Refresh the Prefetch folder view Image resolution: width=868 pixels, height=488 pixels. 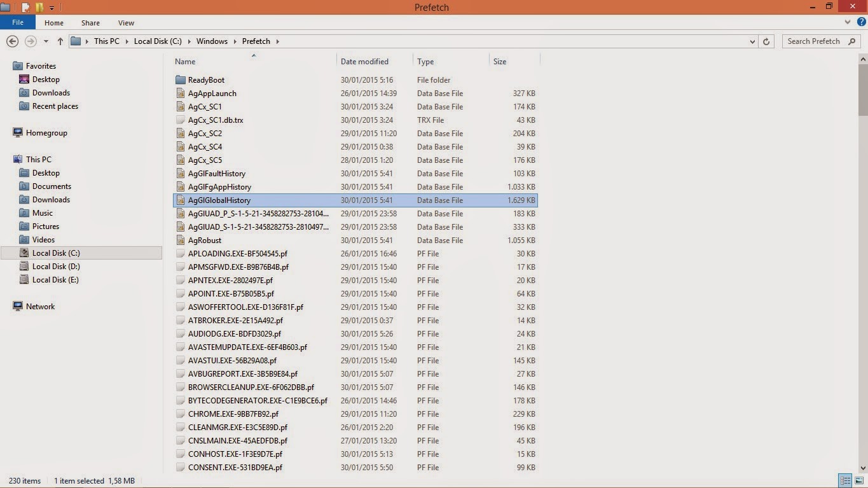[766, 41]
